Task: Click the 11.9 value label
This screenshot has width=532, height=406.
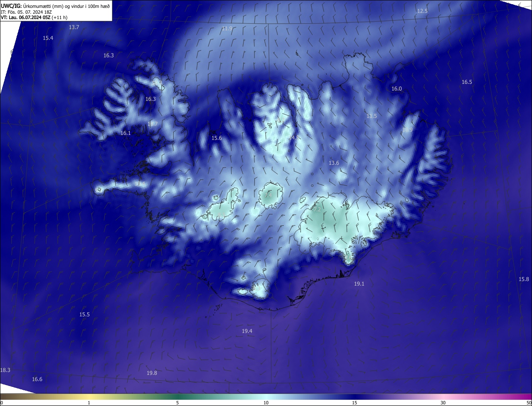Action: [x=227, y=29]
